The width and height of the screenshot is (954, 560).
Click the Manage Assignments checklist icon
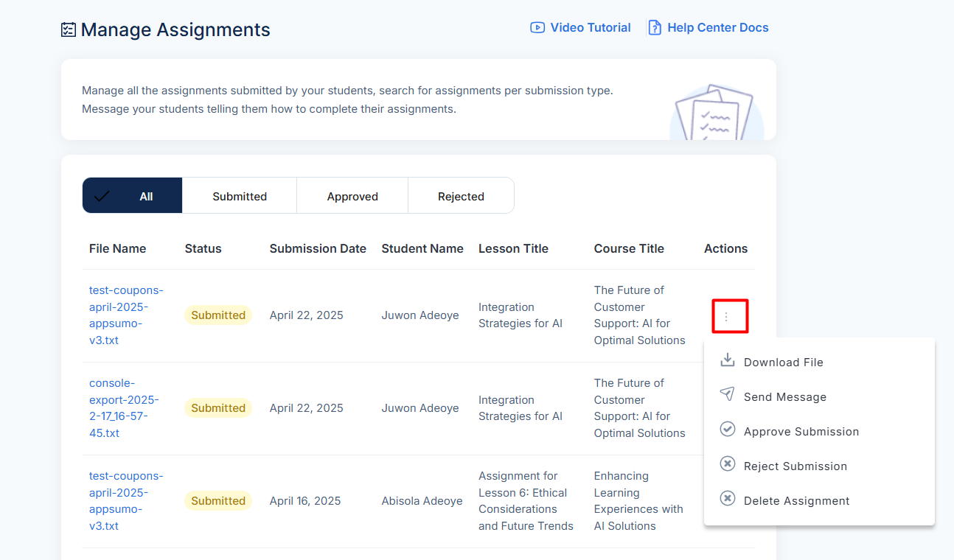click(x=69, y=29)
